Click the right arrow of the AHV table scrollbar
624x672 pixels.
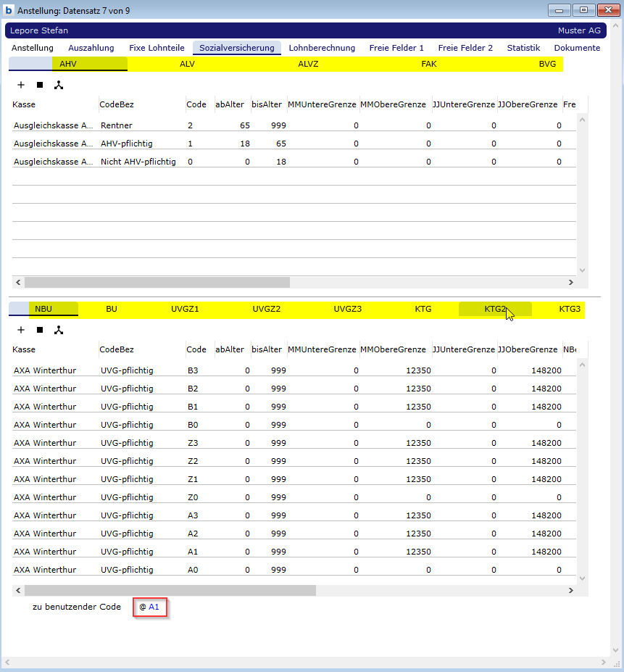coord(570,282)
